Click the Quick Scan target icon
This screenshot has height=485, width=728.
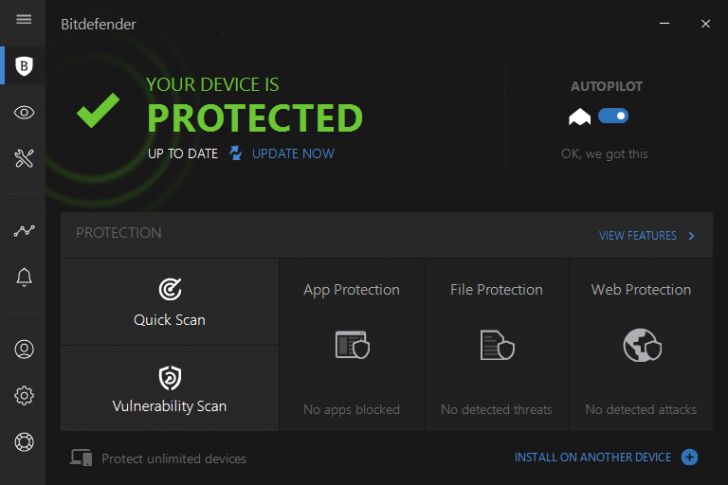(169, 289)
